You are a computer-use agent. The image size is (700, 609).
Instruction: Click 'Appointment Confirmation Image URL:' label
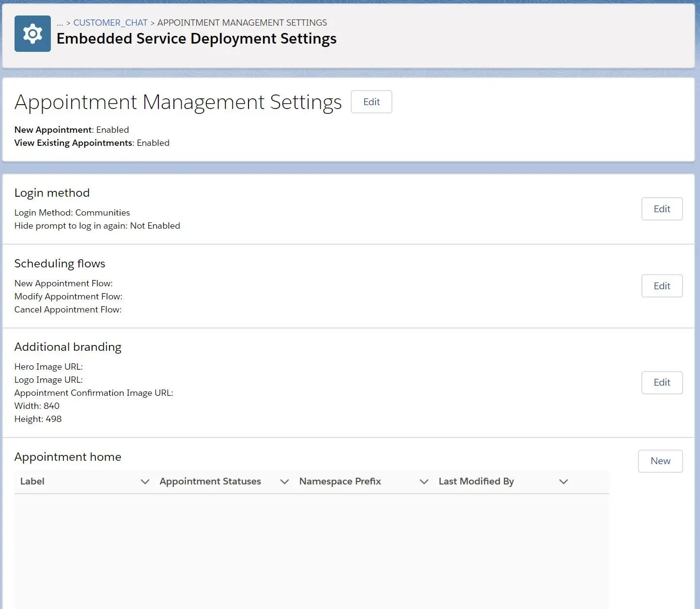point(93,393)
